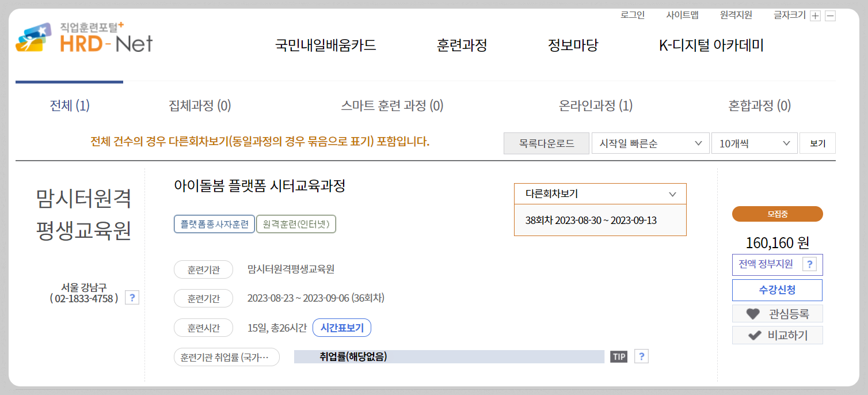
Task: Click the 원격훈련(인터넷) tag
Action: click(x=296, y=224)
